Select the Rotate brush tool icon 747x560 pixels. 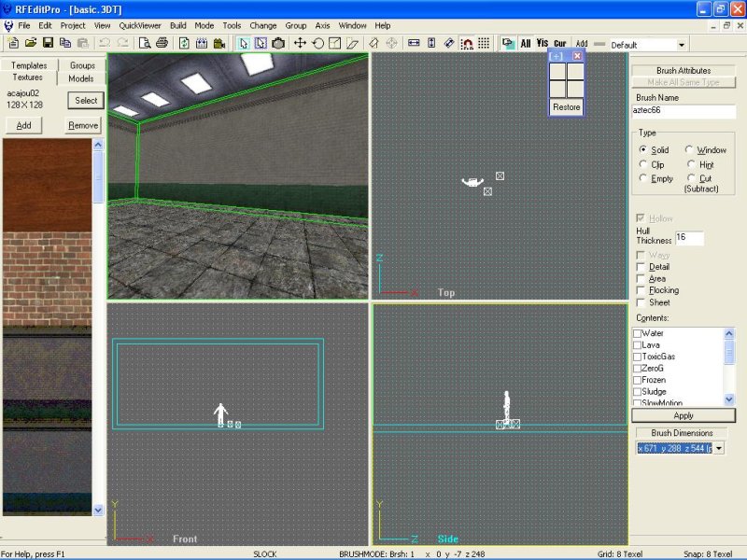click(x=317, y=43)
